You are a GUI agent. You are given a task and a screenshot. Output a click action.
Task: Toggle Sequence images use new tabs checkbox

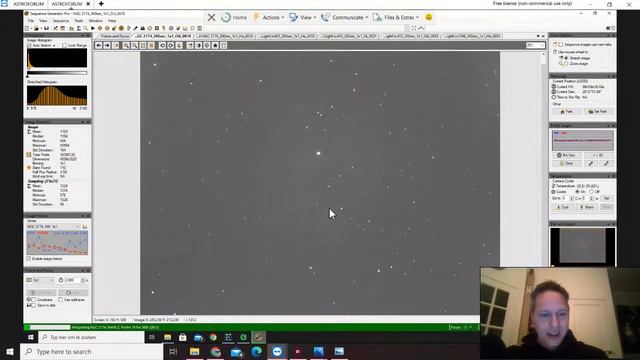click(x=561, y=44)
